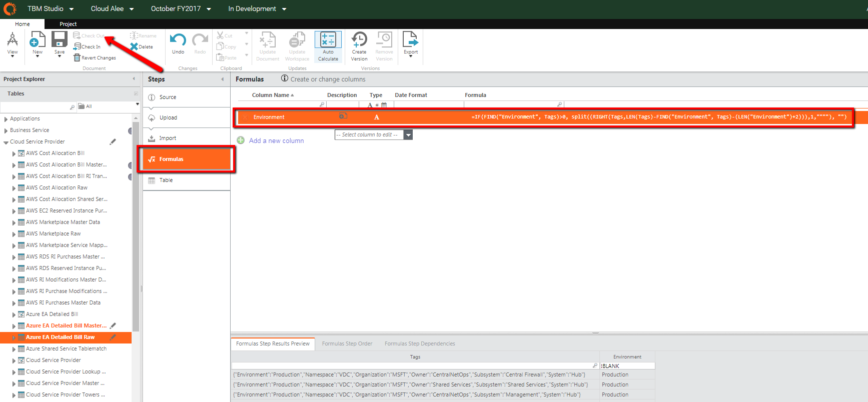
Task: Go to the Upload step
Action: (x=187, y=117)
